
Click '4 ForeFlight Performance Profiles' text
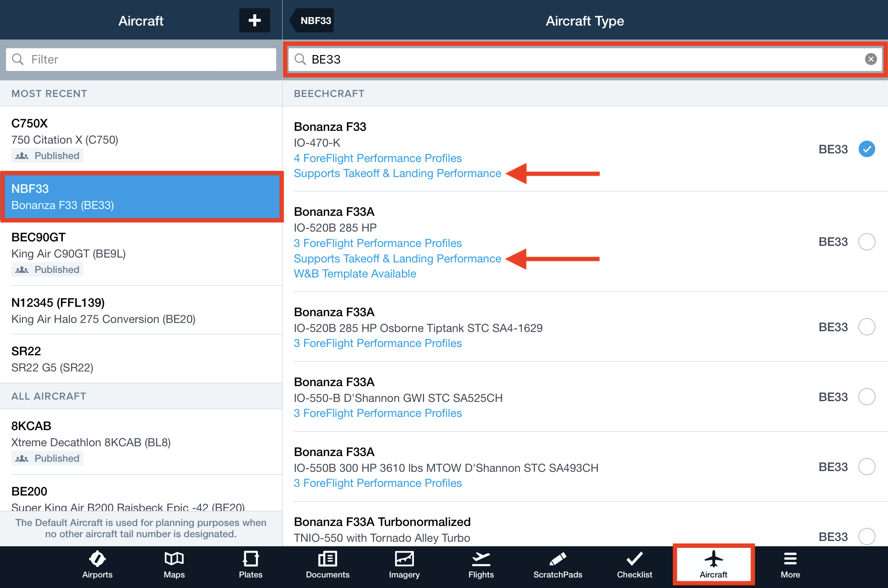(x=377, y=158)
